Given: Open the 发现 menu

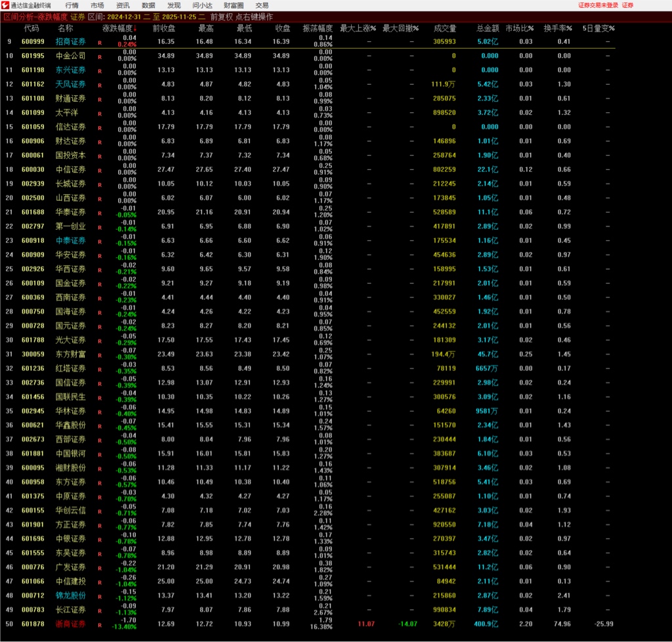Looking at the screenshot, I should click(174, 5).
